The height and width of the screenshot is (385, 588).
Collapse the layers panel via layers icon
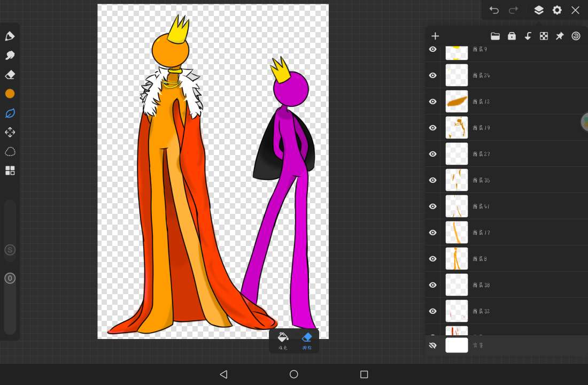539,10
